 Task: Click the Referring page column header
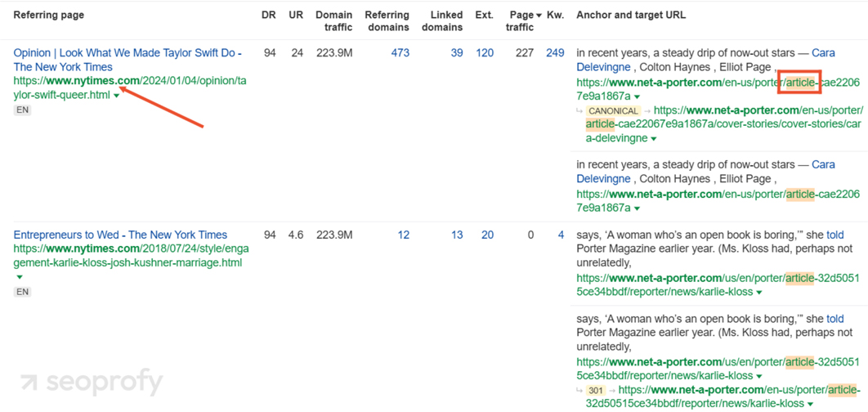click(x=49, y=15)
